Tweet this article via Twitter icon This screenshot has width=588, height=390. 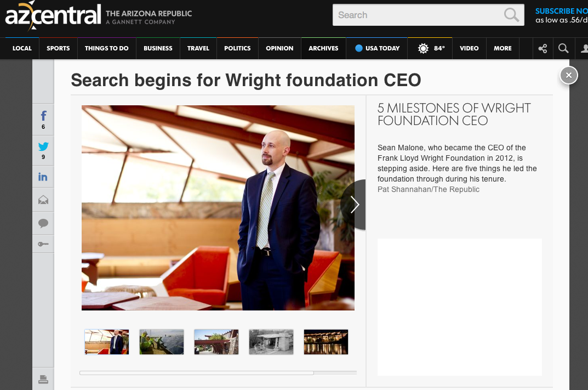click(x=43, y=150)
